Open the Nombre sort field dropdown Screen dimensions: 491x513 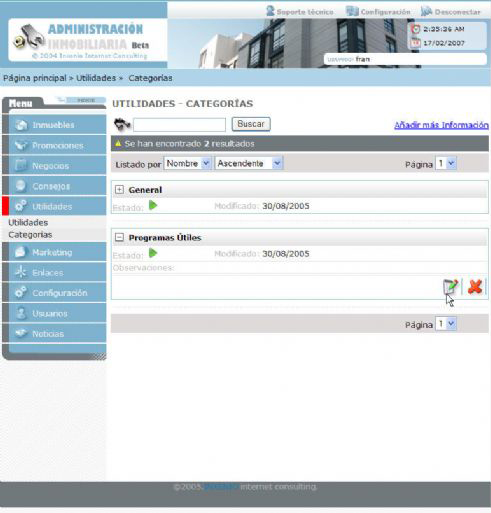click(187, 164)
